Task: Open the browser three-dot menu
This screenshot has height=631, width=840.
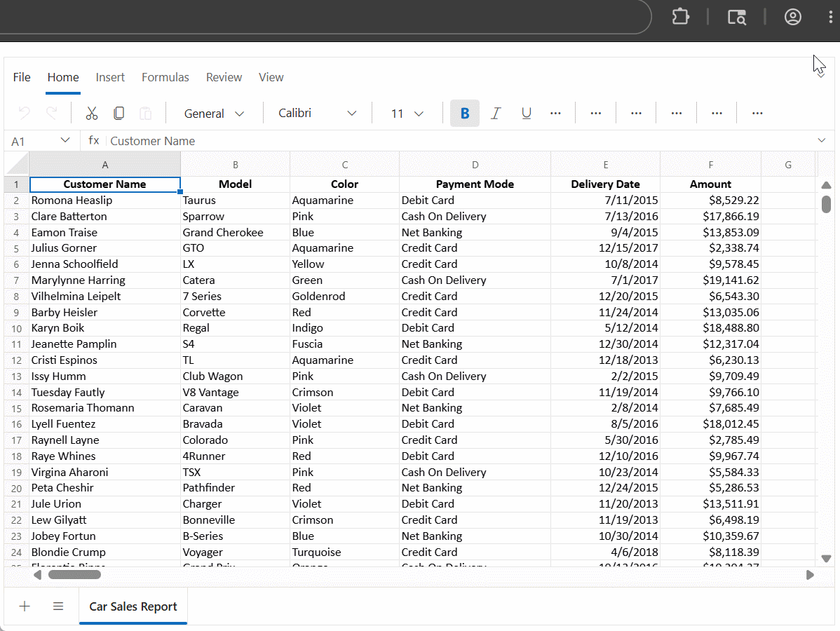Action: click(x=830, y=17)
